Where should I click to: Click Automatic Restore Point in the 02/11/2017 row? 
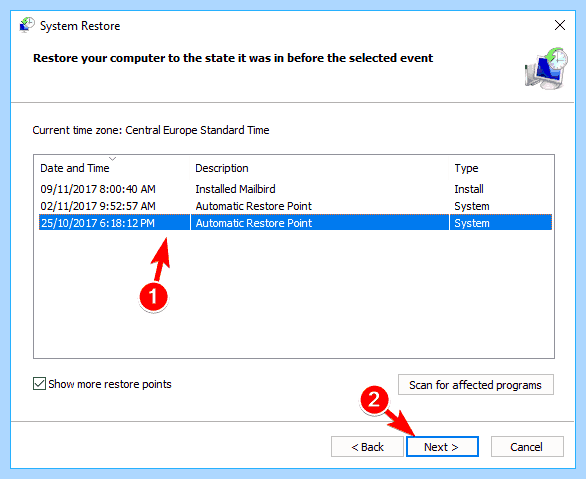click(x=253, y=206)
